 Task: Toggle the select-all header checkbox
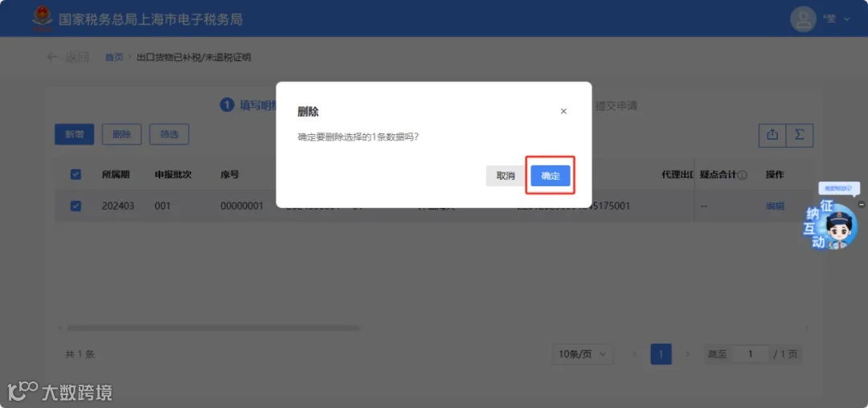coord(76,175)
